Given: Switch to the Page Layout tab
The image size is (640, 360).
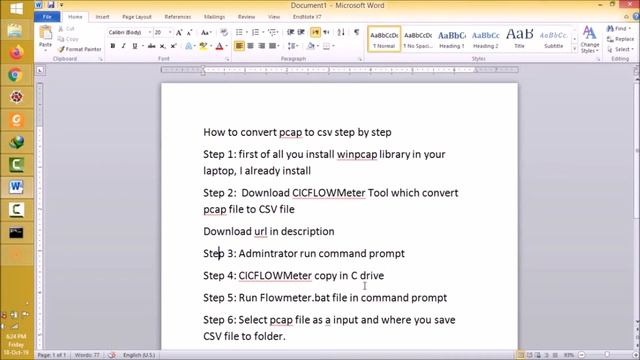Looking at the screenshot, I should point(137,17).
